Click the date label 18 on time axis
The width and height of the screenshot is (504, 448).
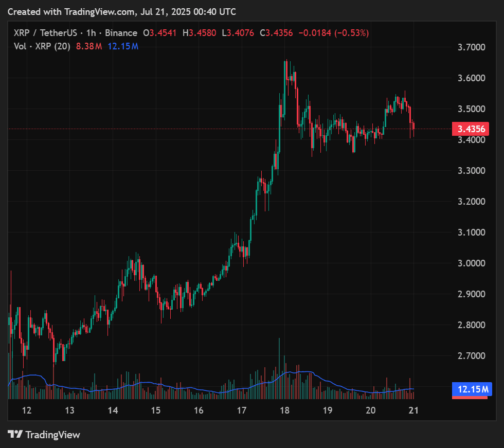[284, 410]
